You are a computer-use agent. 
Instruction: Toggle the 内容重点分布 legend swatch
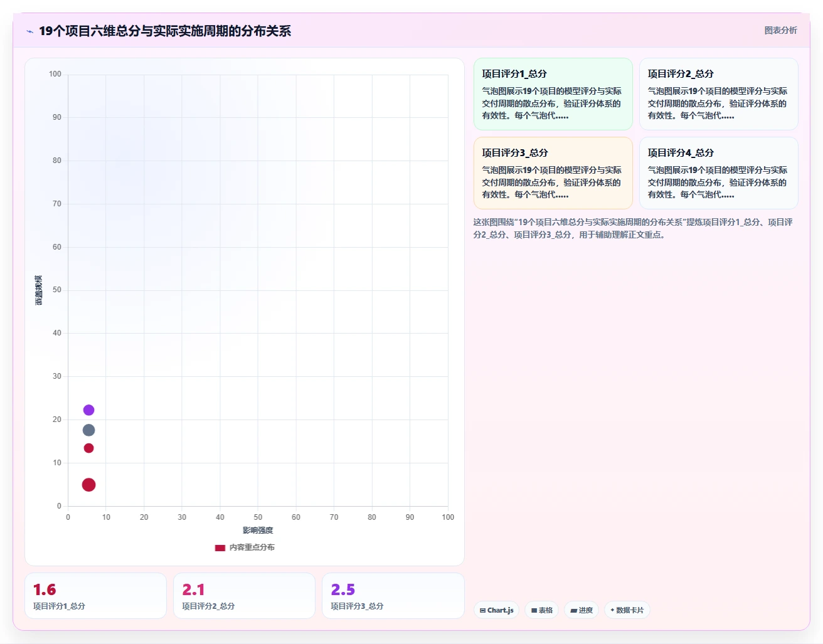pyautogui.click(x=220, y=548)
